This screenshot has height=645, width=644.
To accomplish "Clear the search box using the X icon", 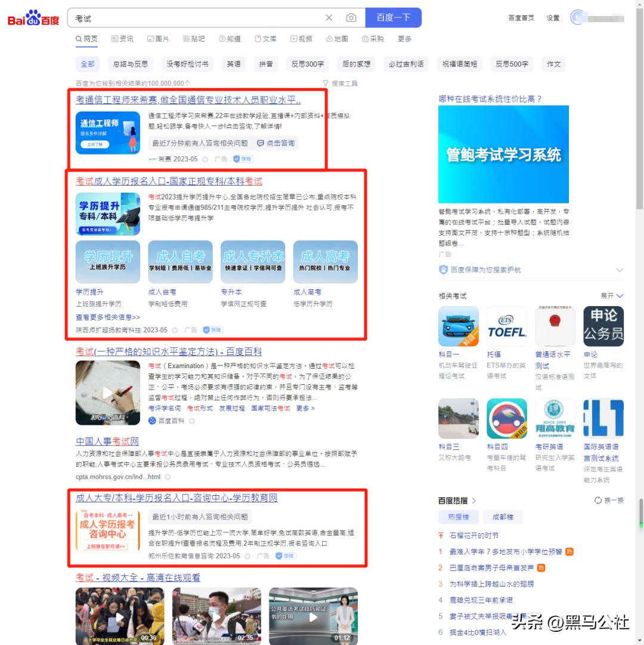I will [329, 18].
